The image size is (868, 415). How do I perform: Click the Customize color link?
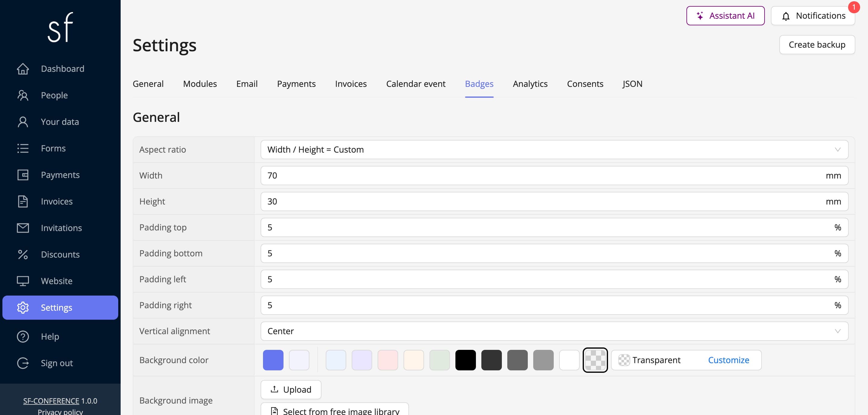click(728, 360)
